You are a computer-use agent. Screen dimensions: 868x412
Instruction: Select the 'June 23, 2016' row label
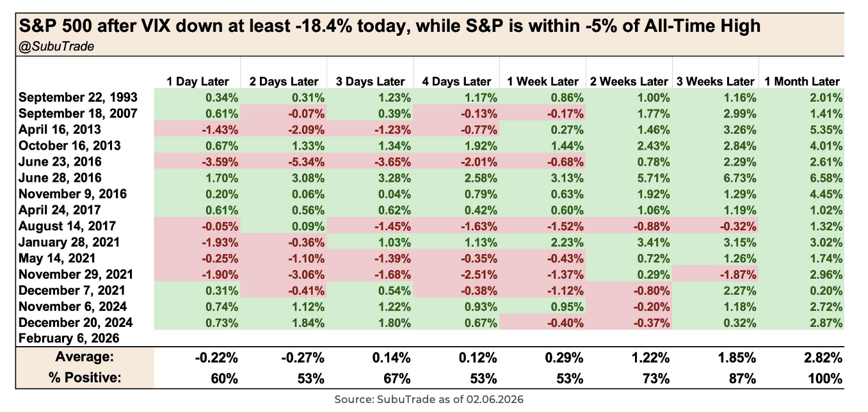tap(60, 162)
